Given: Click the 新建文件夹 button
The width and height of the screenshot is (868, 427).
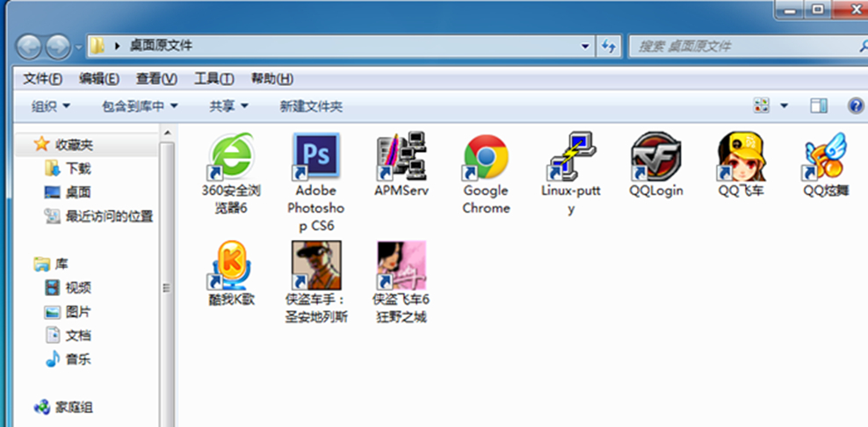Looking at the screenshot, I should click(311, 106).
